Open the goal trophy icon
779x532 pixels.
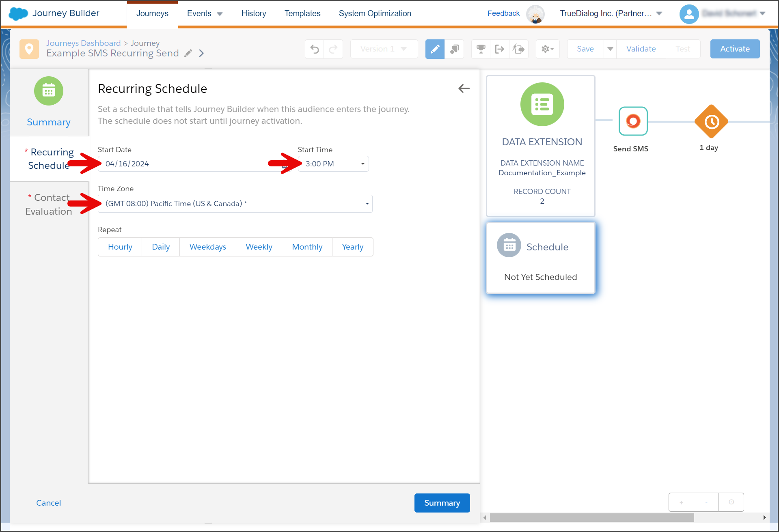481,49
